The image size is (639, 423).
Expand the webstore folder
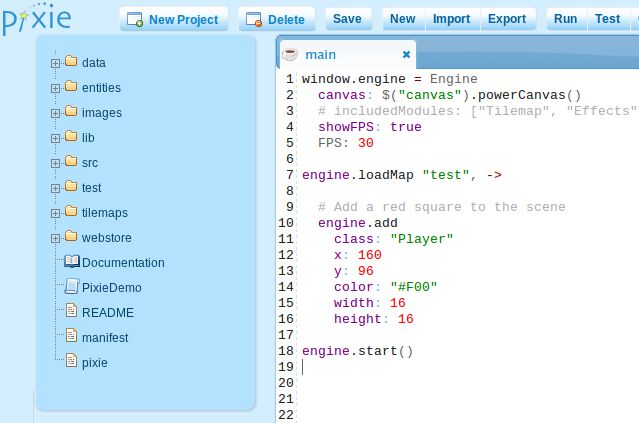point(55,238)
